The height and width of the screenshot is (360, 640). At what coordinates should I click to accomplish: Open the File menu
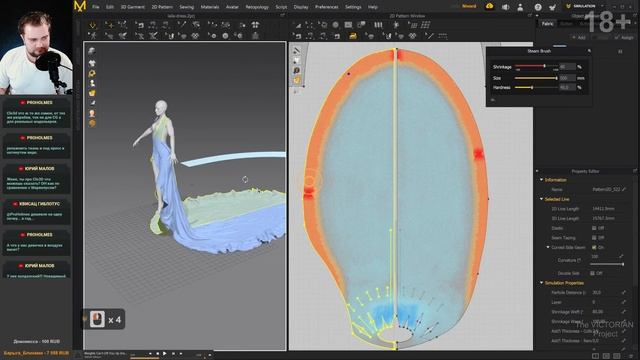[x=96, y=7]
